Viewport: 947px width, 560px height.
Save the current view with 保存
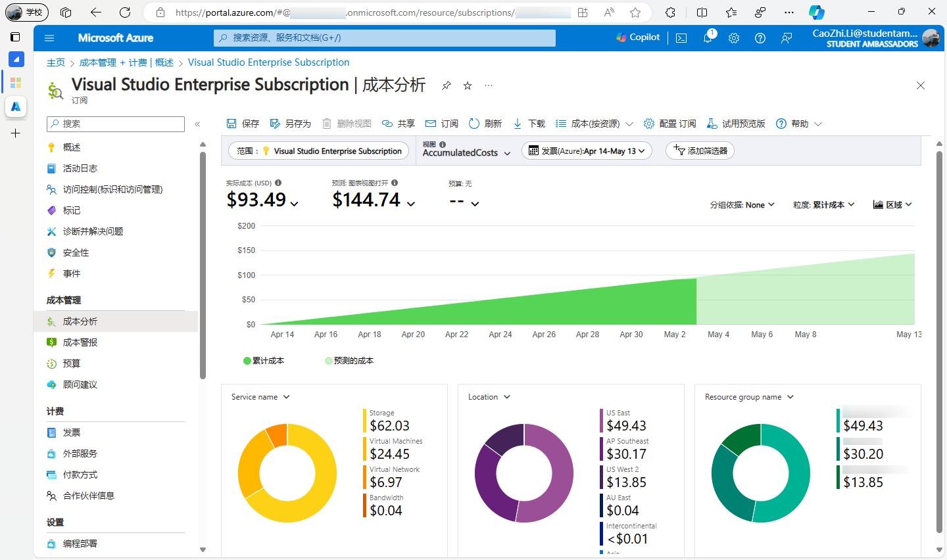click(242, 123)
